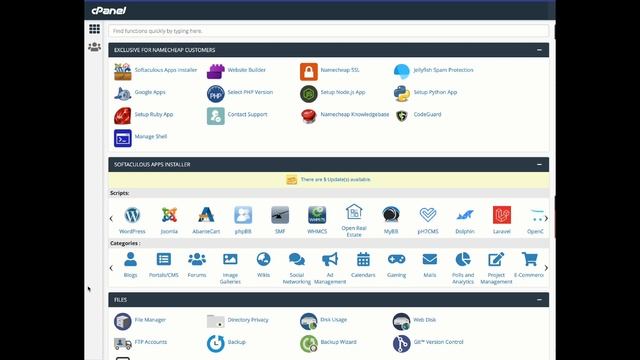Open the Calendars category
Viewport: 640px width, 360px height.
363,264
